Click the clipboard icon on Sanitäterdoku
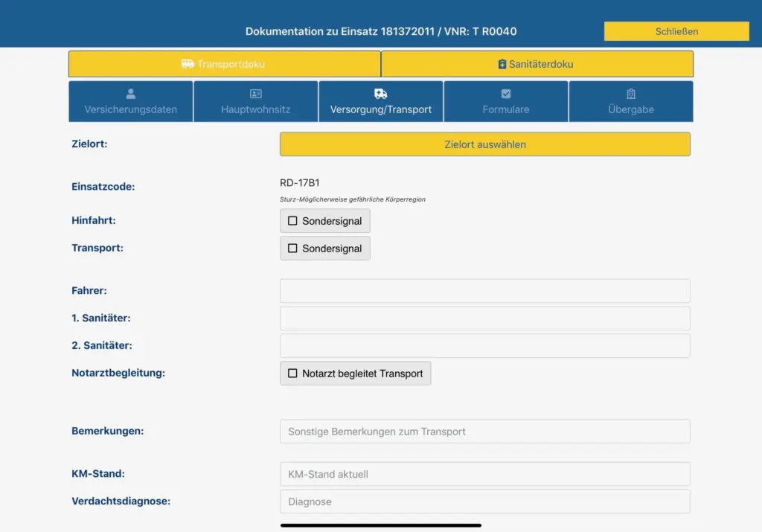The height and width of the screenshot is (532, 762). pyautogui.click(x=502, y=65)
